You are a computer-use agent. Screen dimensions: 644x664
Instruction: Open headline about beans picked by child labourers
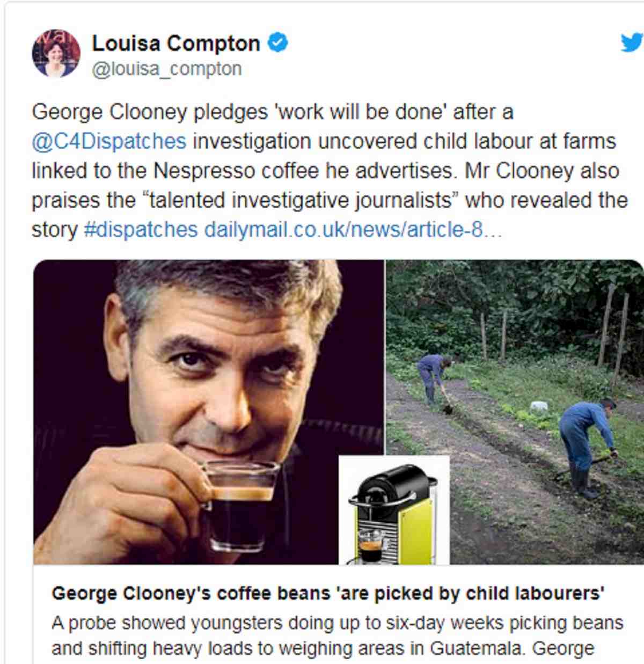(x=328, y=594)
